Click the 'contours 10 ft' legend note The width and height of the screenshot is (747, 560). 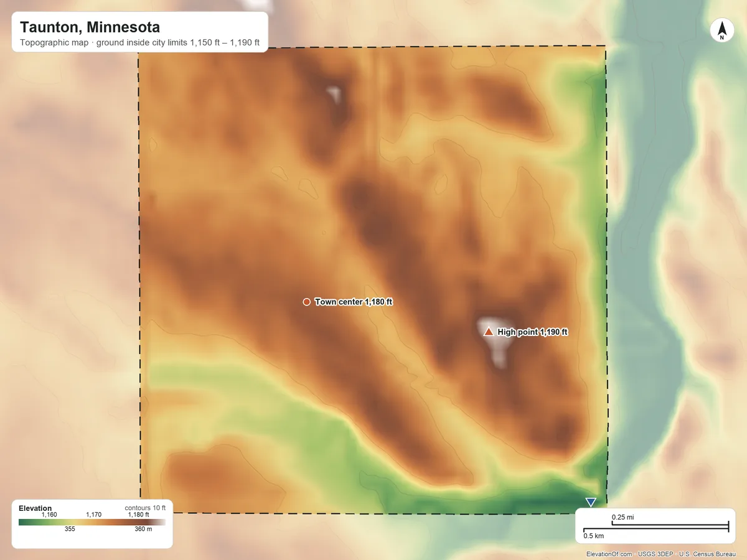[x=146, y=508]
